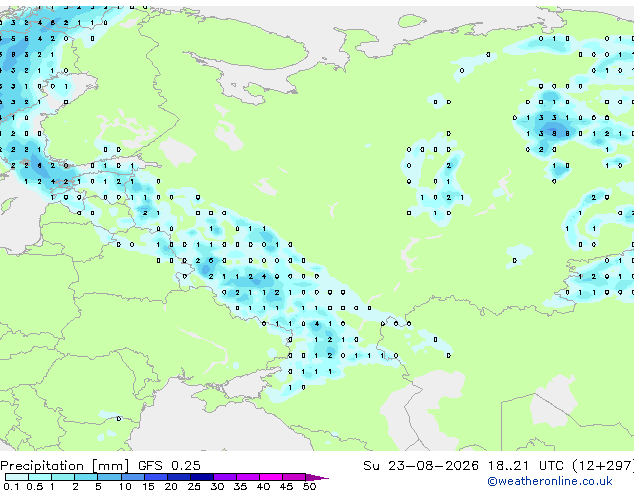This screenshot has height=490, width=634.
Task: Pick the 25–30 mm dark navy swatch
Action: [x=202, y=477]
